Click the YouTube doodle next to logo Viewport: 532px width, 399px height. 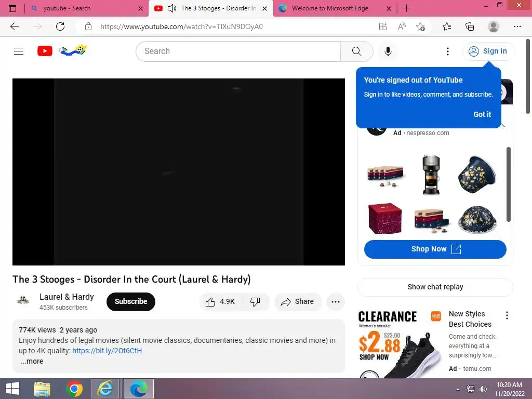coord(73,50)
